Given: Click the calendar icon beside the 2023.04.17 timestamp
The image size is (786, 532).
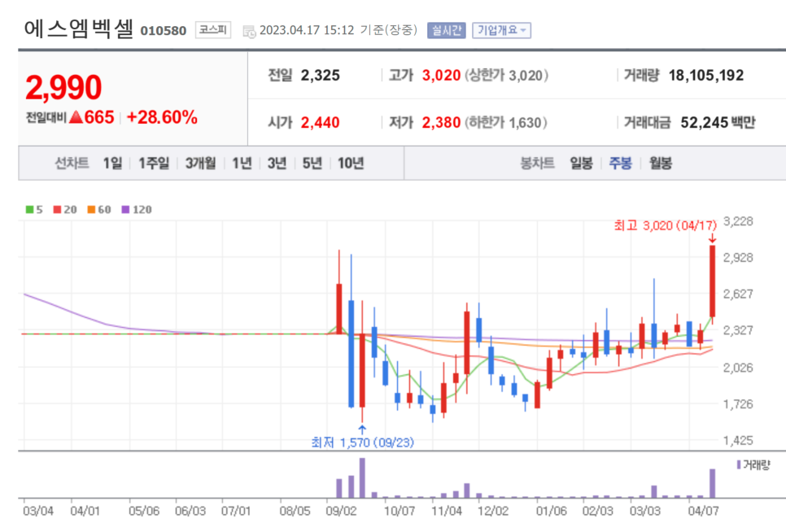Looking at the screenshot, I should [249, 32].
